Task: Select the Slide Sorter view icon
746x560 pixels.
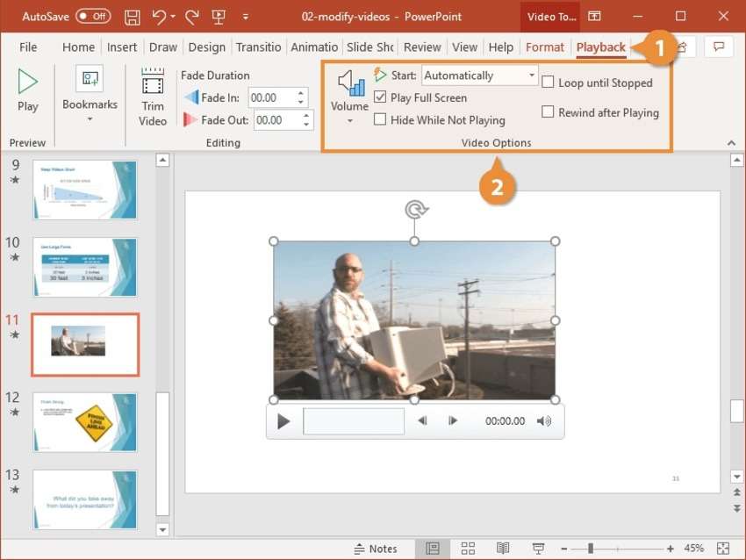Action: pos(467,548)
